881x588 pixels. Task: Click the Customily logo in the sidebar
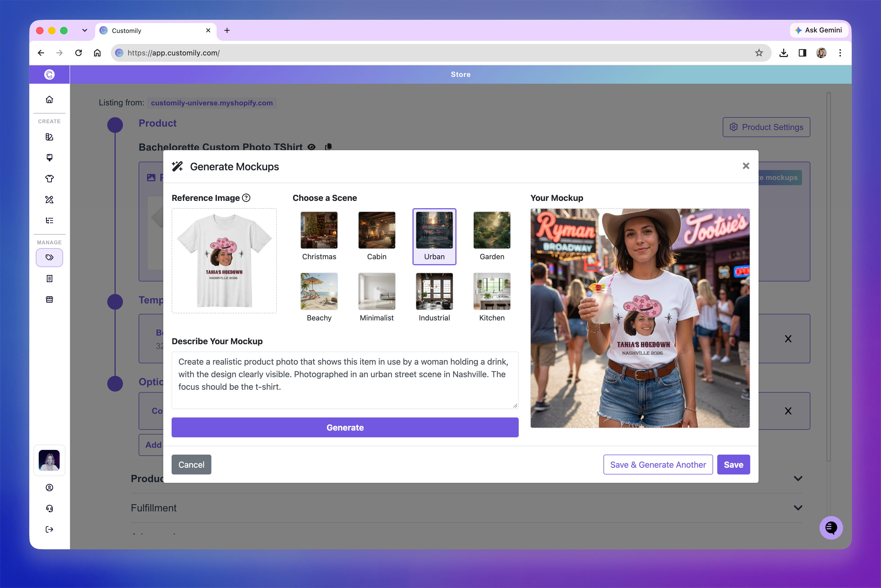(x=49, y=75)
